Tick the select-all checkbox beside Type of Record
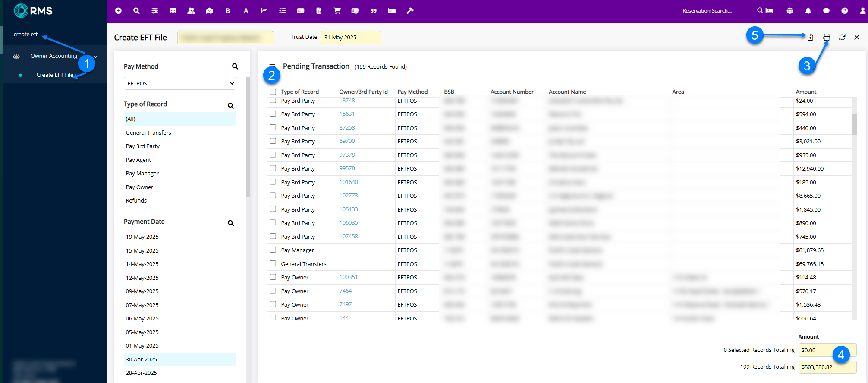The height and width of the screenshot is (383, 868). coord(273,92)
